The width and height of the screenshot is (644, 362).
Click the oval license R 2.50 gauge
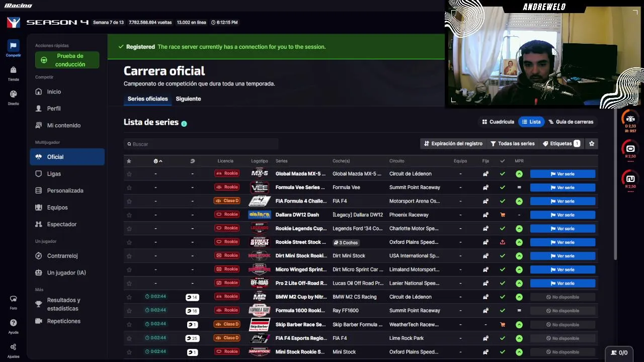click(x=630, y=149)
